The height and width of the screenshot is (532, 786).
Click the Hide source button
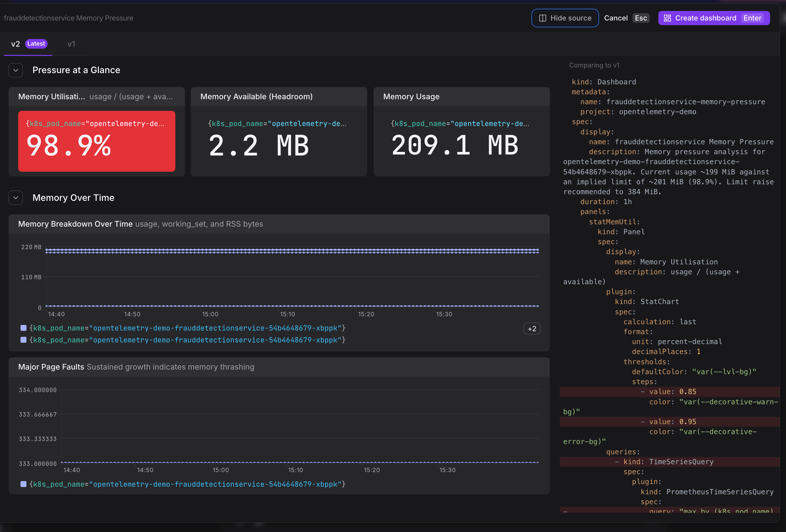[x=565, y=18]
